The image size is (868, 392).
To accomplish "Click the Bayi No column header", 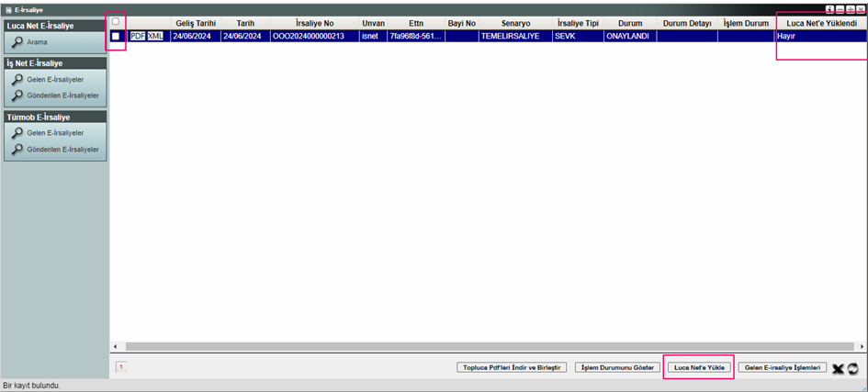I will [462, 24].
